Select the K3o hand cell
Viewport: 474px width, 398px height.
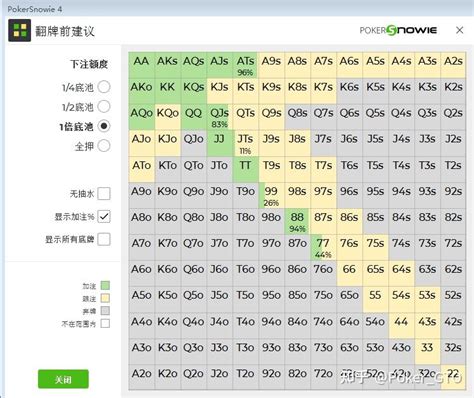[x=168, y=351]
